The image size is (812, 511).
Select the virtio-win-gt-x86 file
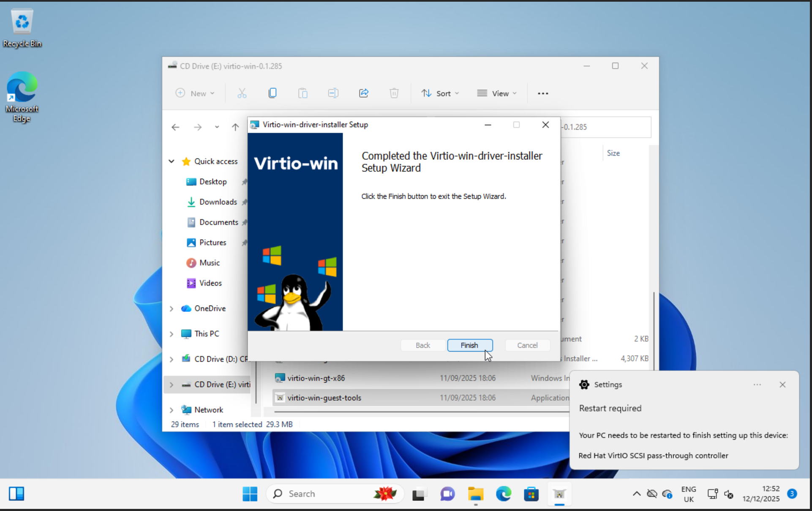[316, 378]
